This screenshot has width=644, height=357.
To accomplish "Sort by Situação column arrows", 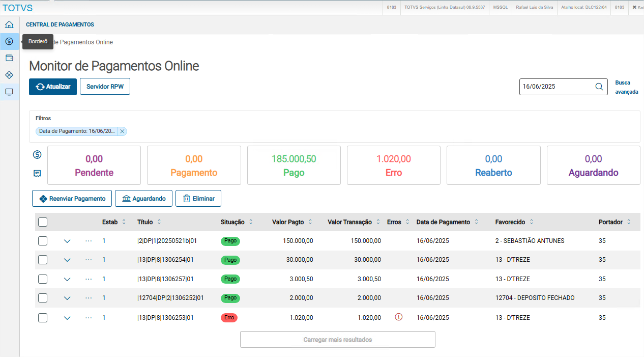I will 251,222.
